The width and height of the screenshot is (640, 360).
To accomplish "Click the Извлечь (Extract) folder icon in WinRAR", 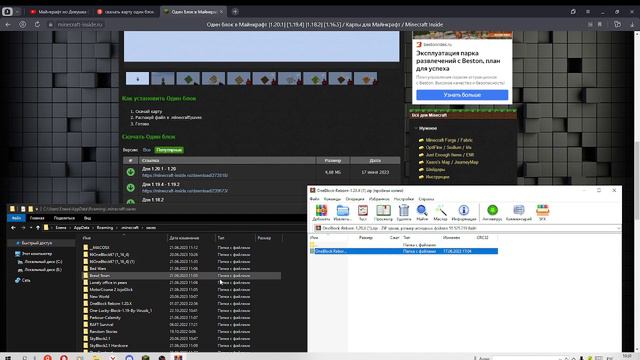I will [342, 213].
